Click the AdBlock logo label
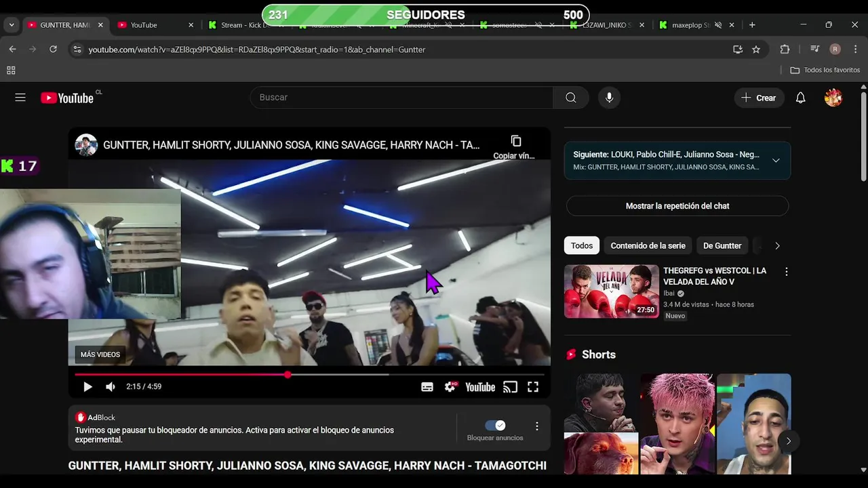The width and height of the screenshot is (868, 488). [95, 418]
